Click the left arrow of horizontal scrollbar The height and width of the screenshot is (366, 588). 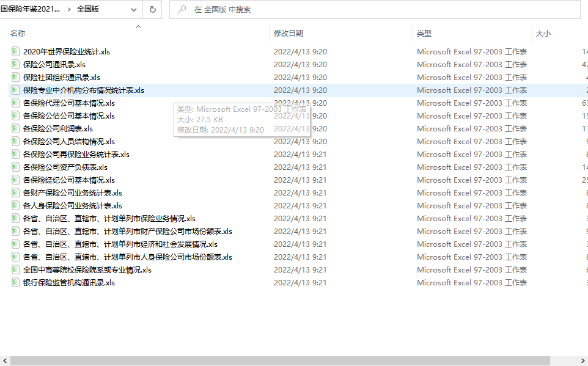tap(4, 361)
